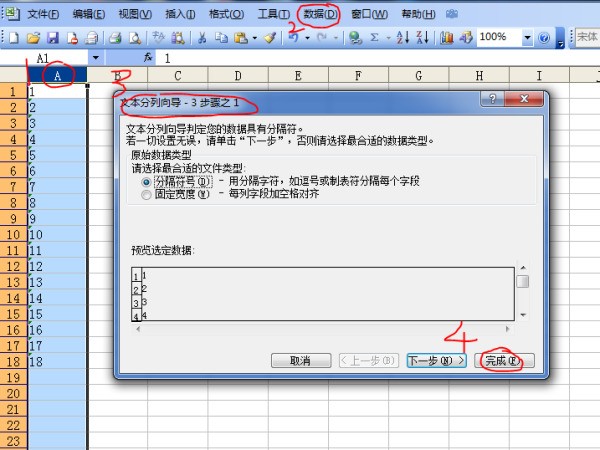The width and height of the screenshot is (600, 450).
Task: Open the 工具(T) menu
Action: click(274, 14)
